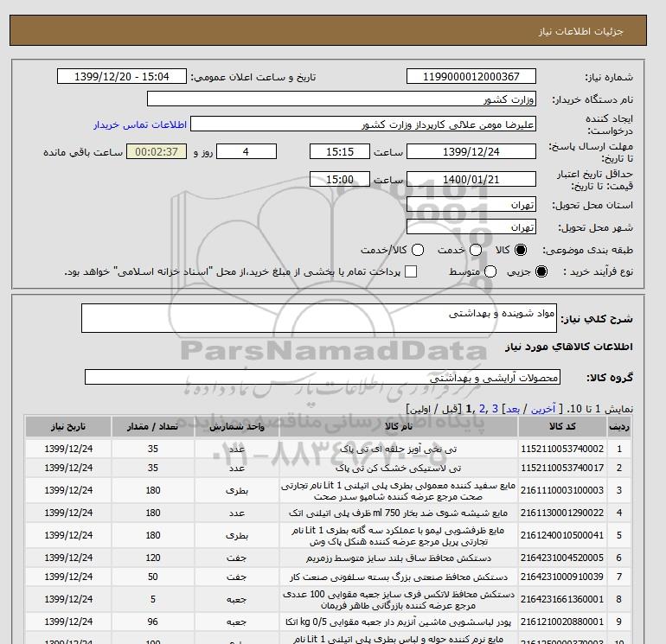Click item code 1152110053740002
Image resolution: width=666 pixels, height=644 pixels.
pyautogui.click(x=562, y=449)
